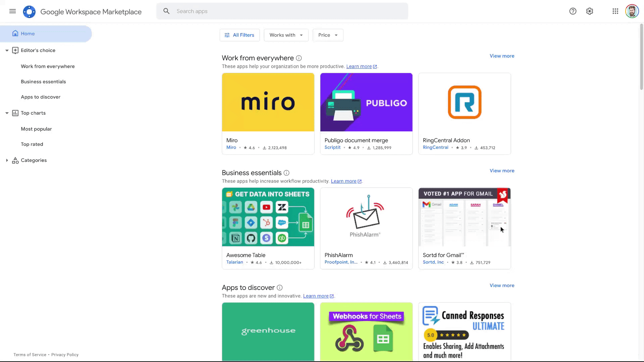Open the Miro app thumbnail
Viewport: 644px width, 362px height.
coord(268,102)
